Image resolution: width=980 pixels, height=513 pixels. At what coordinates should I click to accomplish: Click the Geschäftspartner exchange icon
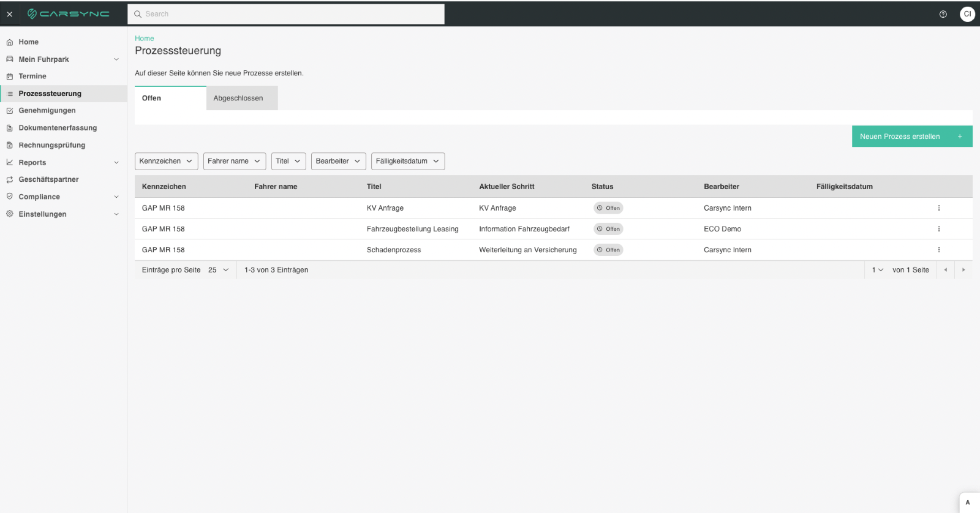pos(10,179)
